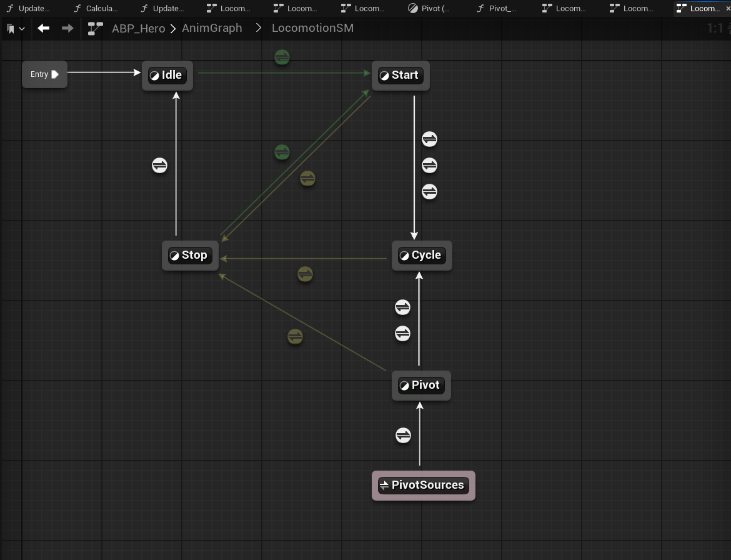Navigate to ABP_Hero in the breadcrumb
The height and width of the screenshot is (560, 731).
pyautogui.click(x=139, y=29)
